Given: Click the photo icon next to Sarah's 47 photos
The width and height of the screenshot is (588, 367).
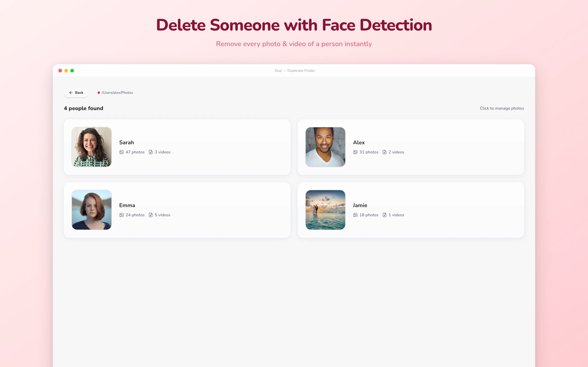Looking at the screenshot, I should tap(122, 152).
